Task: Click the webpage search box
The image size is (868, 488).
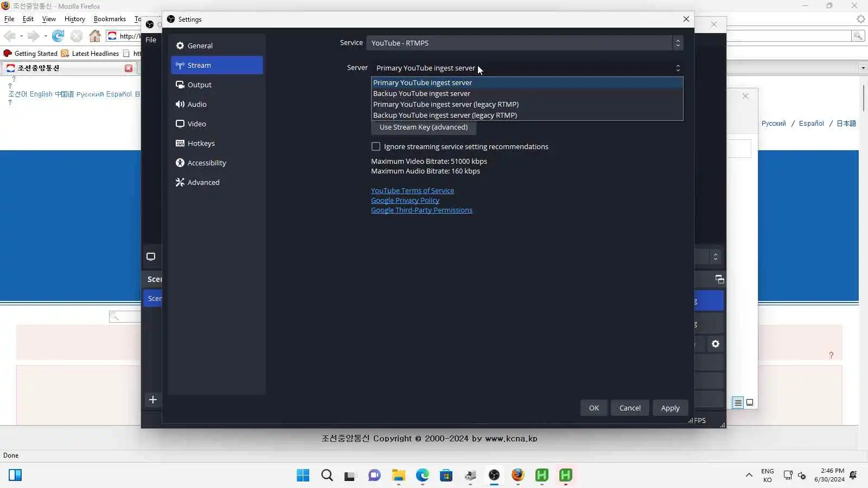Action: [125, 316]
